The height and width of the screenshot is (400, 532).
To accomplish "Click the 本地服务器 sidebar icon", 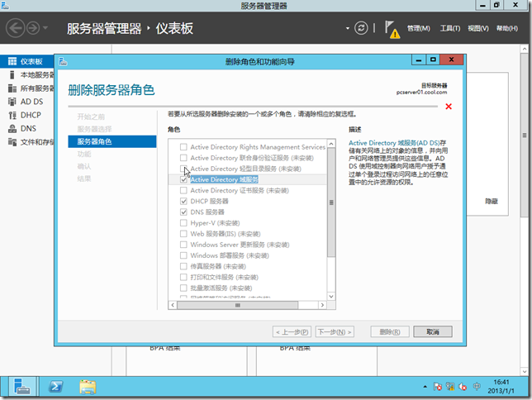I will (12, 74).
